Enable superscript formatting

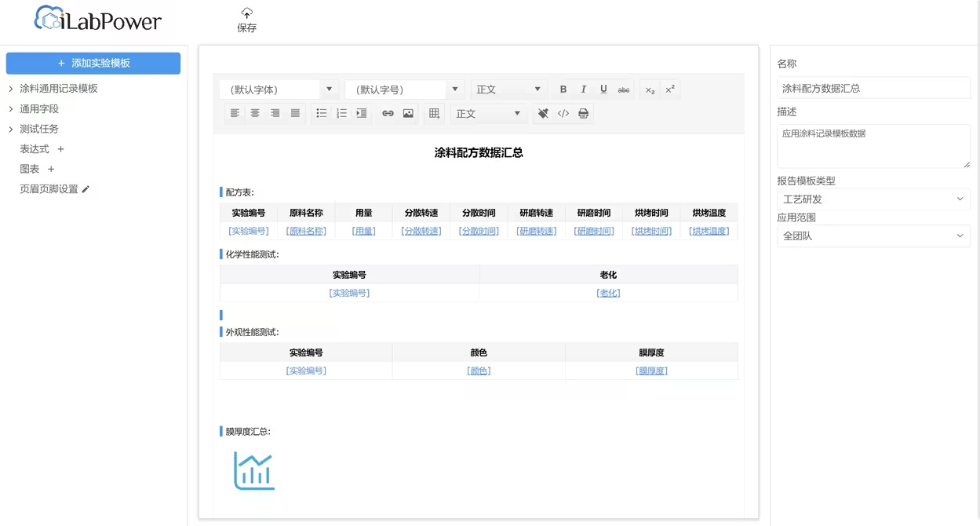click(x=670, y=89)
